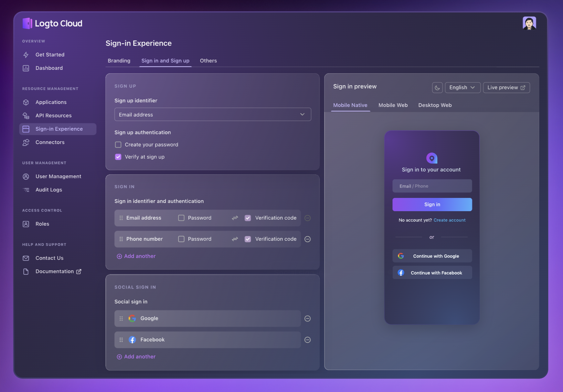Open Live preview in new window
The image size is (563, 392).
point(506,88)
